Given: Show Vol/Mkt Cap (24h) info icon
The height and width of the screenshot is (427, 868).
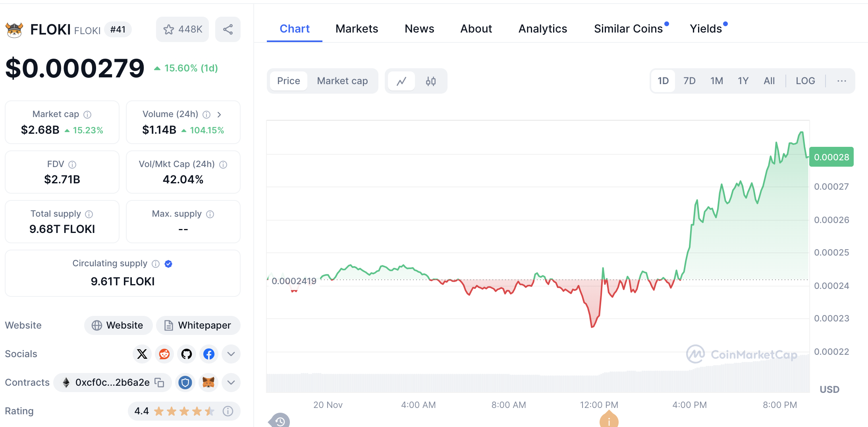Looking at the screenshot, I should 223,164.
